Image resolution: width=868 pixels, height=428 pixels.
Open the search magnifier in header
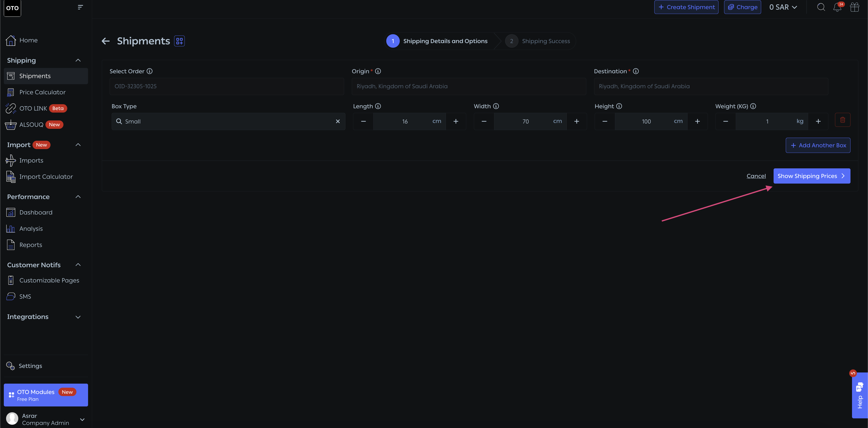click(821, 7)
